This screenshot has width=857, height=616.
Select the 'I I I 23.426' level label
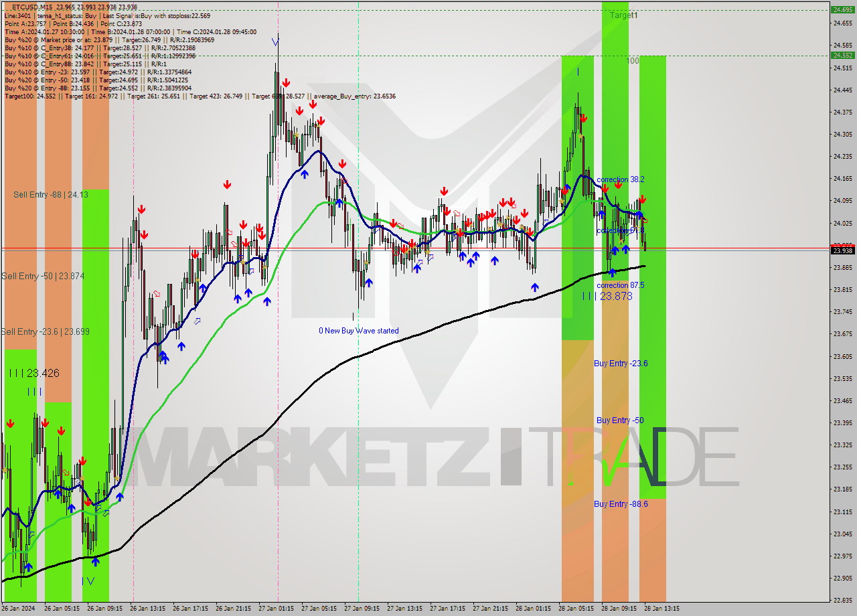(x=34, y=373)
